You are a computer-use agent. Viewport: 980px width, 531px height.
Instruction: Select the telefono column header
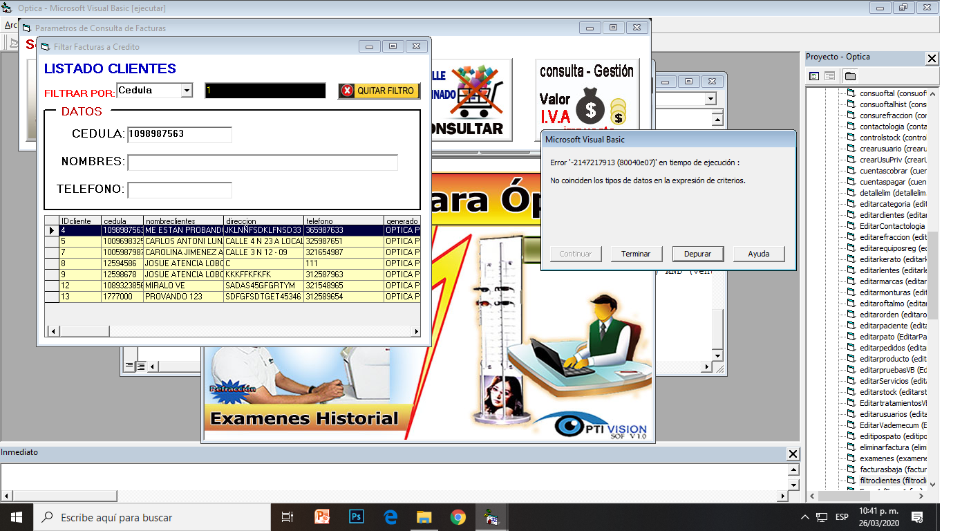344,221
